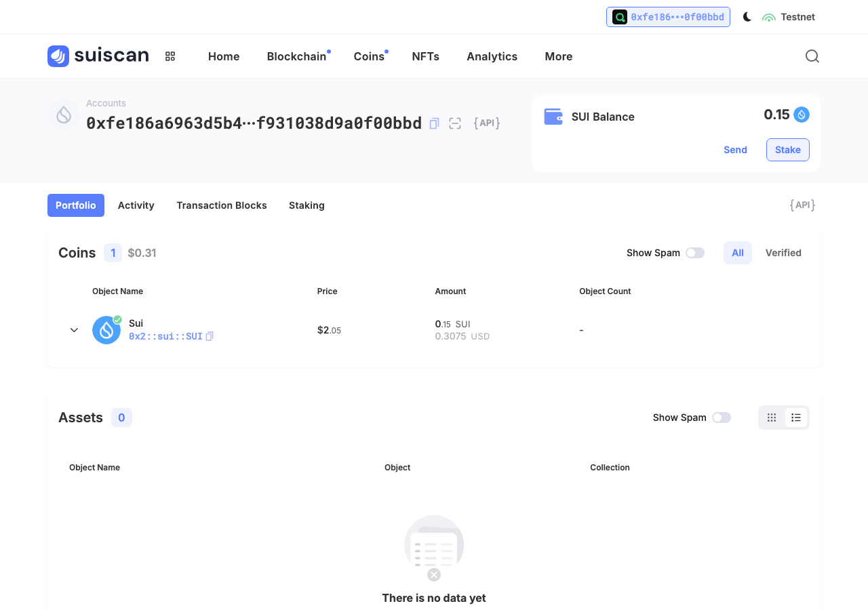Open the search magnifier icon
The image size is (868, 610).
click(x=812, y=56)
